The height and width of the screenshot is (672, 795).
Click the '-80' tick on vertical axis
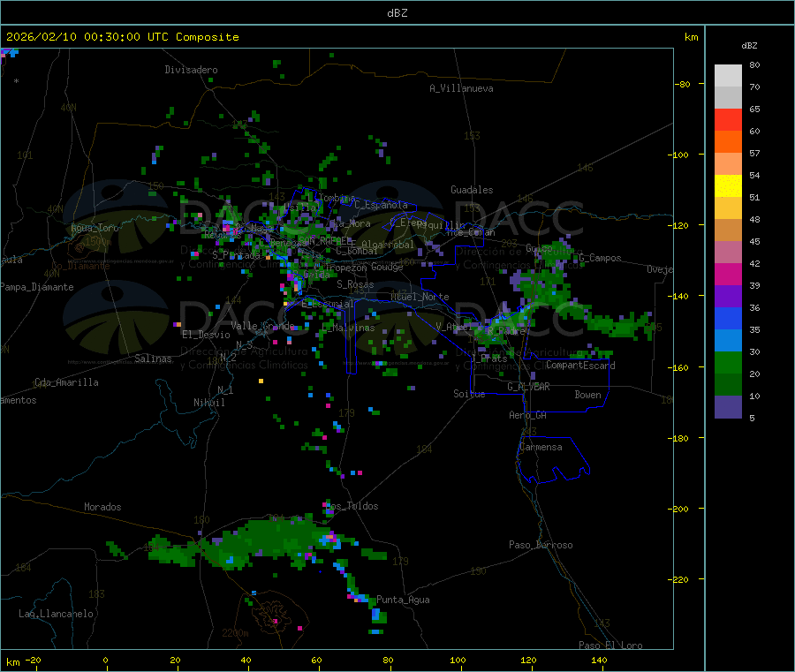pos(682,84)
